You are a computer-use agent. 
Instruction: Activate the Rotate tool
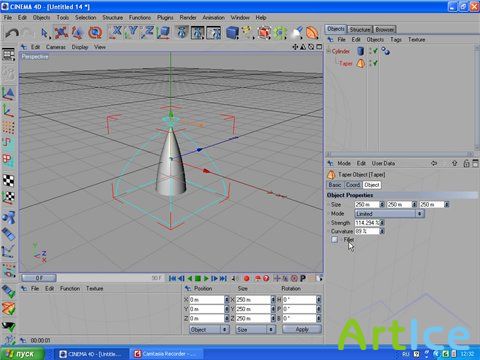click(95, 33)
